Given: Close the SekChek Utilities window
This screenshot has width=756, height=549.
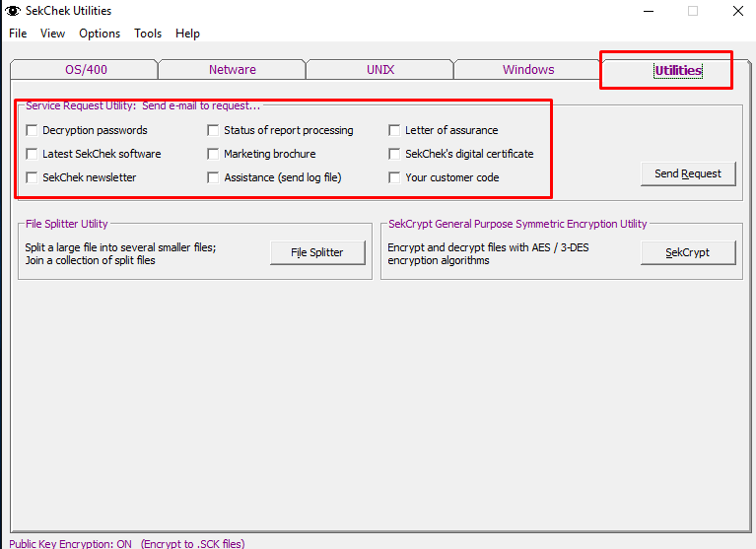Looking at the screenshot, I should click(x=737, y=11).
